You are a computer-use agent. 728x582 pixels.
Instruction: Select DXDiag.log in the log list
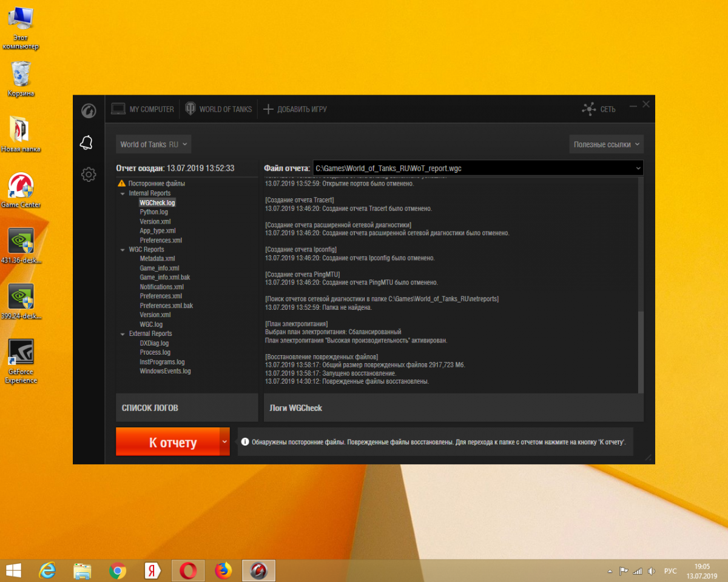154,343
